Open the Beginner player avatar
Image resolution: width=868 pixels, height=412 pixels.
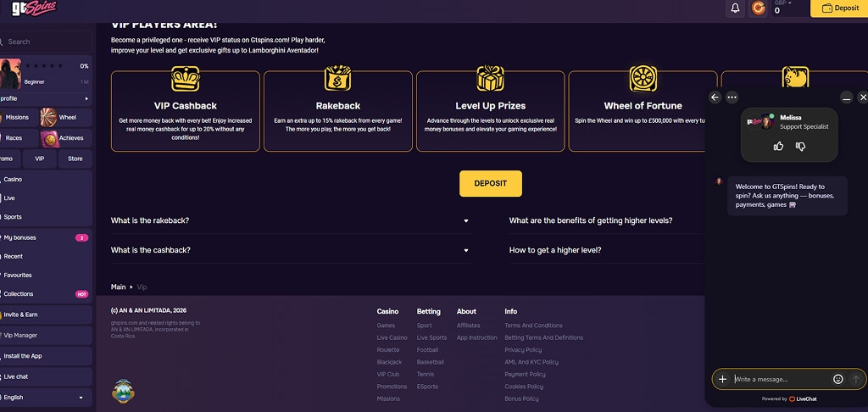(x=10, y=74)
